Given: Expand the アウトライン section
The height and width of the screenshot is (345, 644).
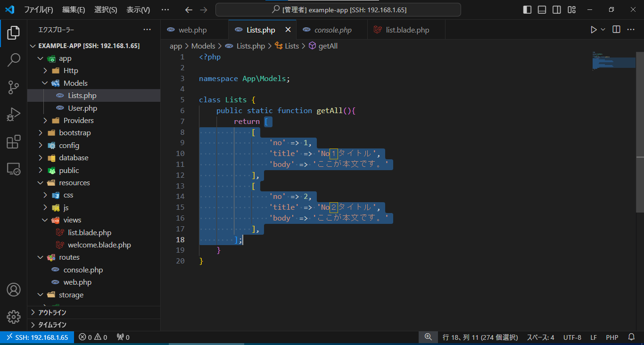Looking at the screenshot, I should coord(94,312).
